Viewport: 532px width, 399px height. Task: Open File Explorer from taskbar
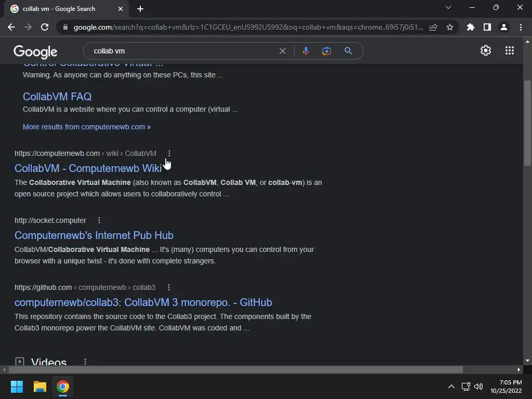[39, 387]
